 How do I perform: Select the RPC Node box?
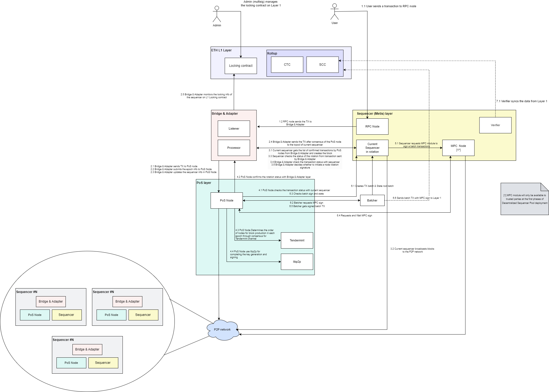(372, 126)
